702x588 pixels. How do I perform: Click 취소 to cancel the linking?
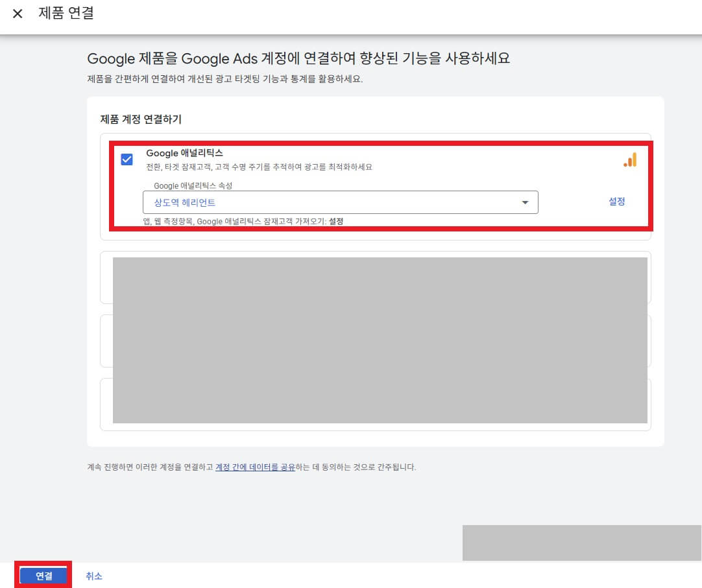[94, 576]
